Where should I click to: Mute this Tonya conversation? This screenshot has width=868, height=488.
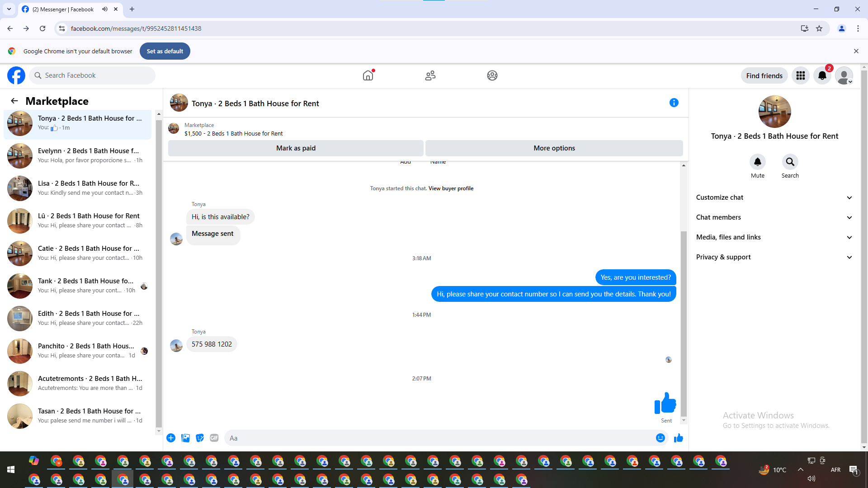click(x=758, y=162)
